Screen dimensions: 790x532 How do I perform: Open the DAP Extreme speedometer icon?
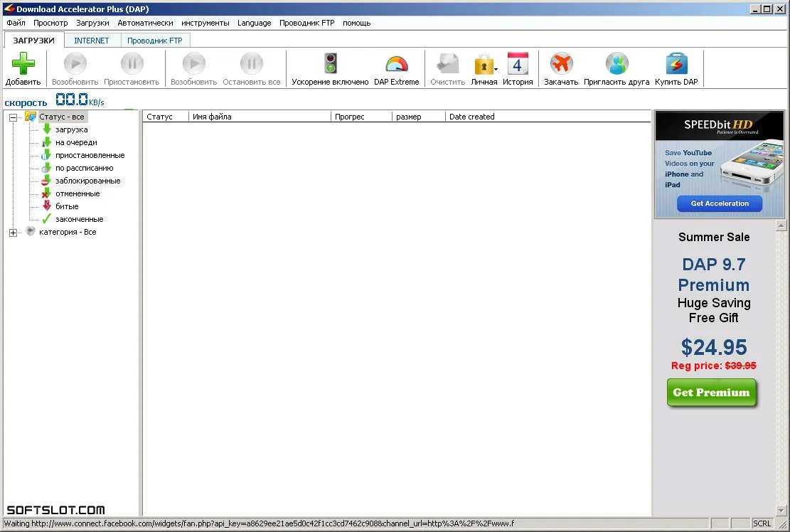click(397, 64)
